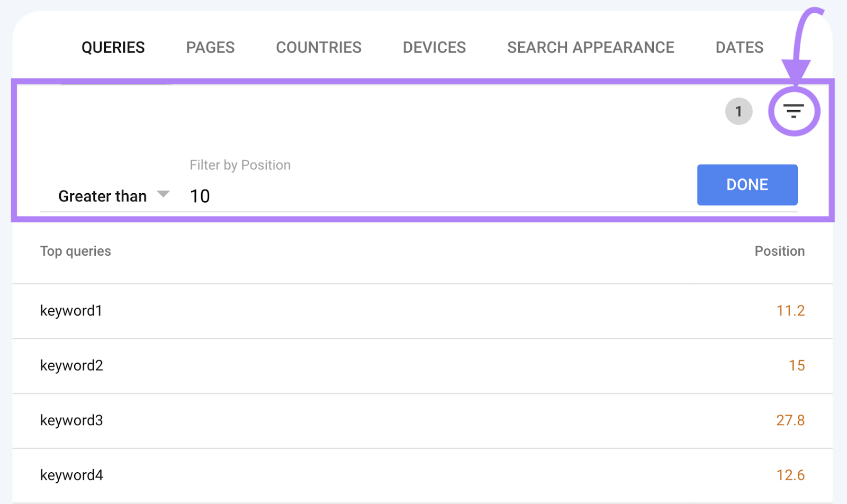The height and width of the screenshot is (504, 847).
Task: Open the PAGES tab
Action: (210, 48)
